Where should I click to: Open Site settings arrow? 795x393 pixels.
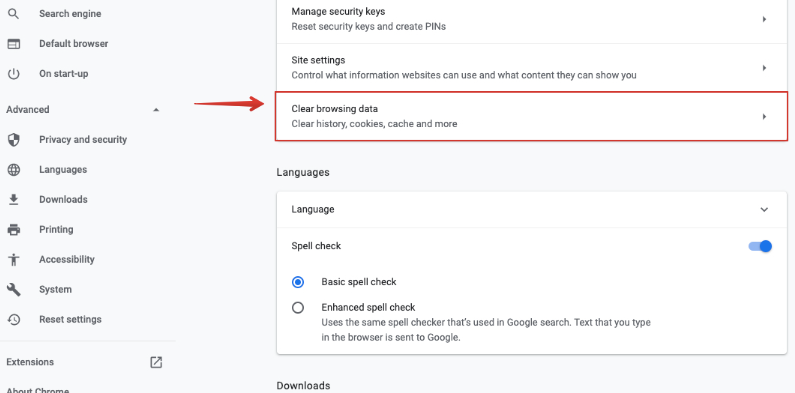pos(764,67)
